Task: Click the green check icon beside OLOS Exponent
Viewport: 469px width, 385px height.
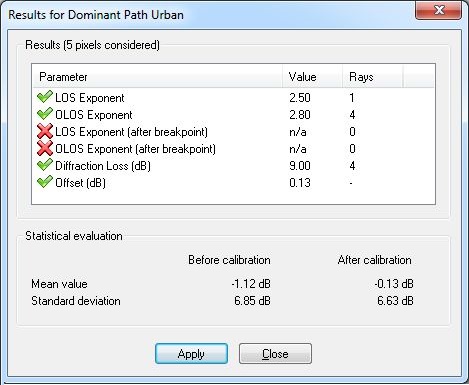Action: pos(45,114)
